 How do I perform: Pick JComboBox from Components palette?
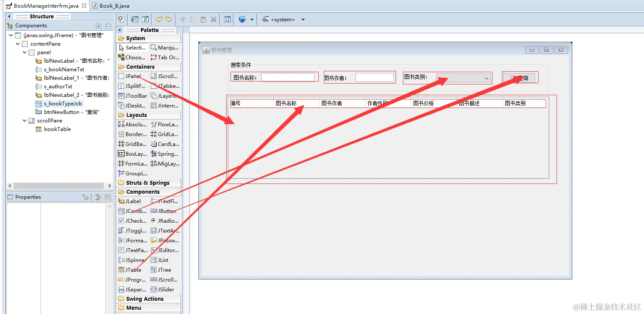coord(132,211)
